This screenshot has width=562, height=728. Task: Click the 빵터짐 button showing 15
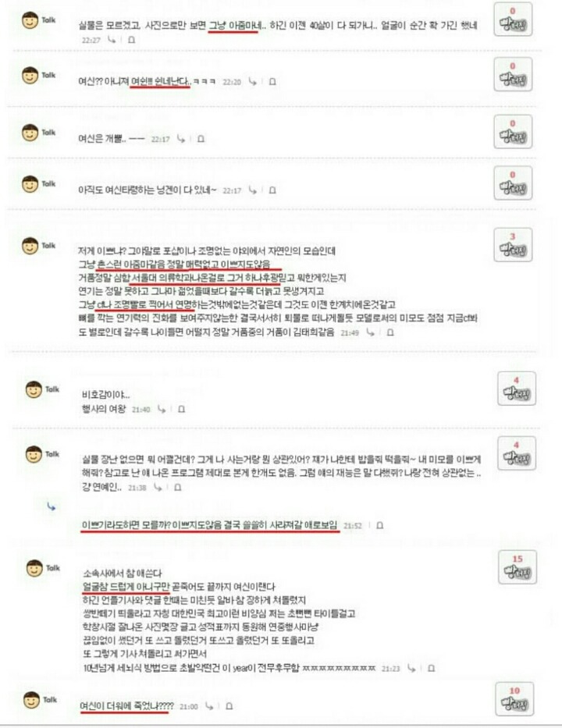[x=518, y=567]
